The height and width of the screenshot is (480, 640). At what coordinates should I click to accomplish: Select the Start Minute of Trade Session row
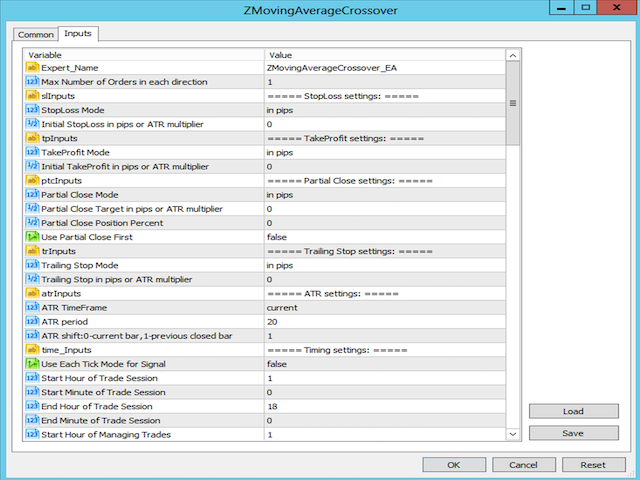click(x=265, y=392)
